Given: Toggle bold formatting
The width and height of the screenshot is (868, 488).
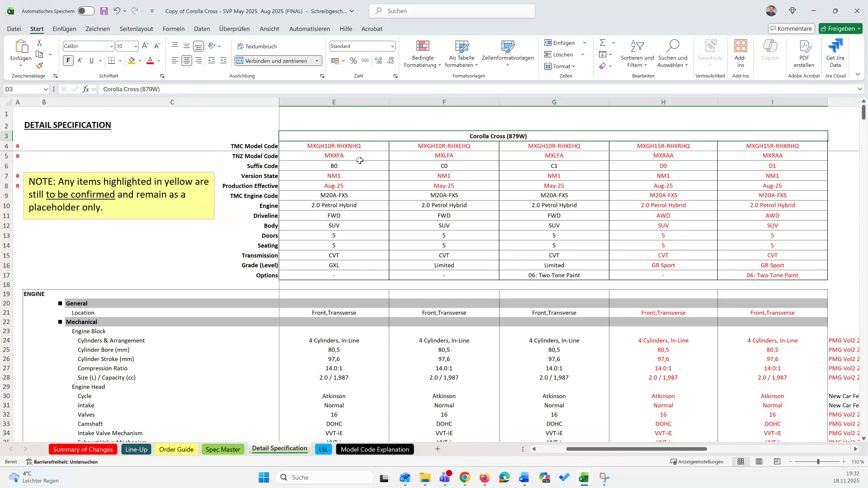Looking at the screenshot, I should click(x=68, y=60).
